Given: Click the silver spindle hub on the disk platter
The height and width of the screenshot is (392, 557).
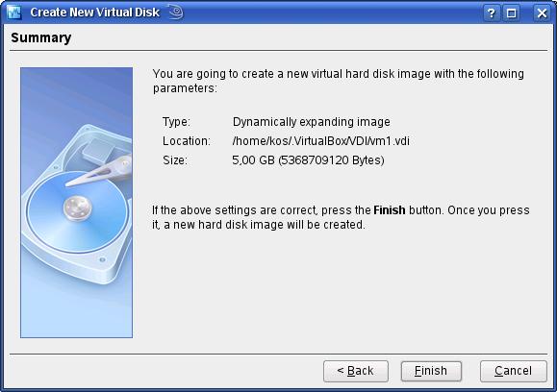Looking at the screenshot, I should coord(77,208).
